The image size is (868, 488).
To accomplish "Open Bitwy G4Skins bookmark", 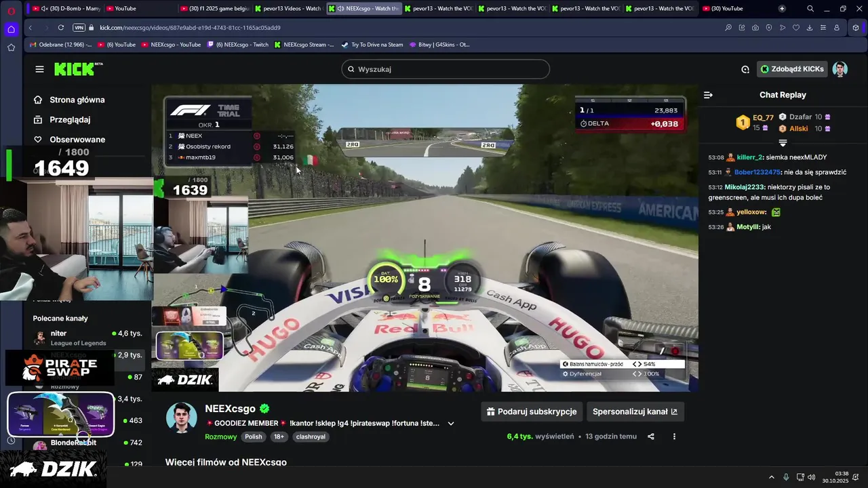I will coord(439,45).
